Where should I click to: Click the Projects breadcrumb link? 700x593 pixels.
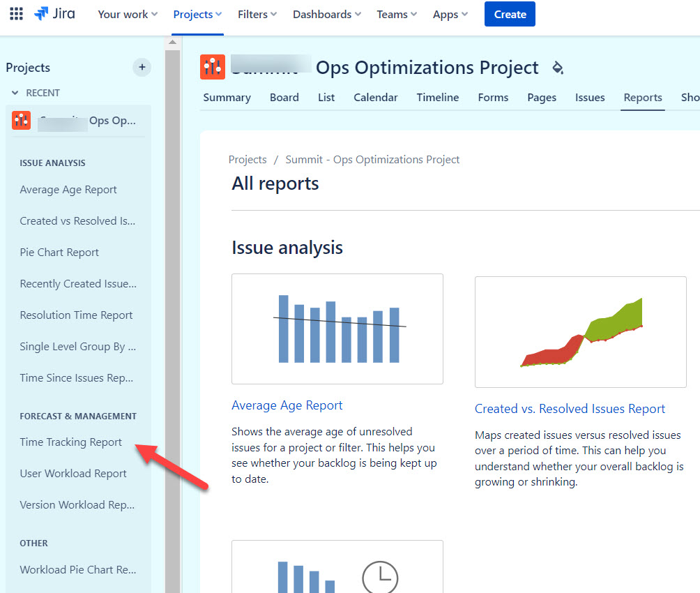[248, 160]
